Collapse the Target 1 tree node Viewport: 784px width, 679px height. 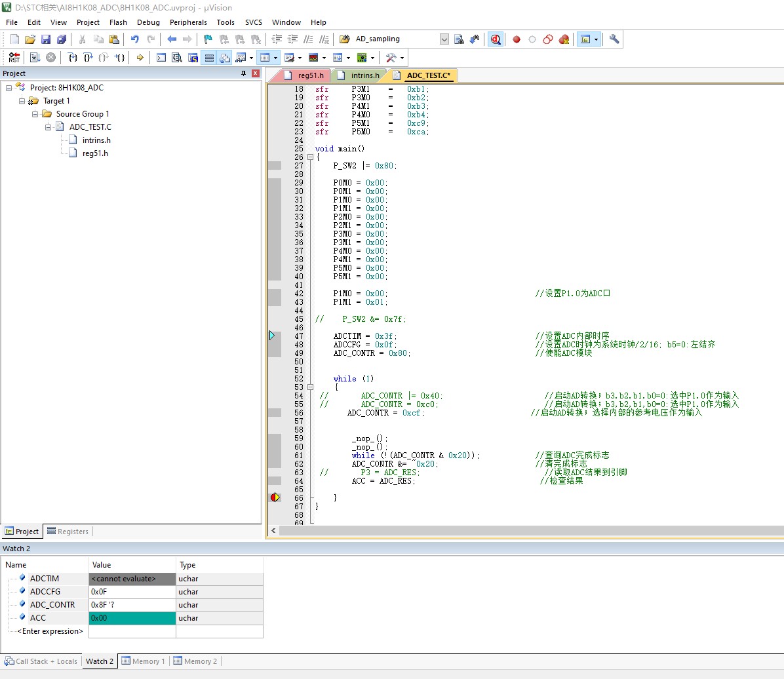tap(22, 101)
